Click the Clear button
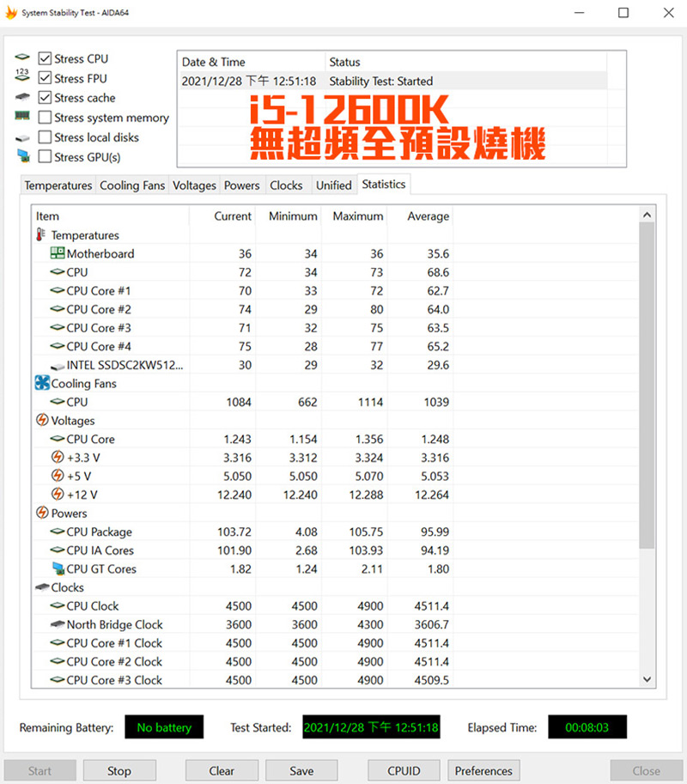Viewport: 687px width, 784px height. click(222, 770)
